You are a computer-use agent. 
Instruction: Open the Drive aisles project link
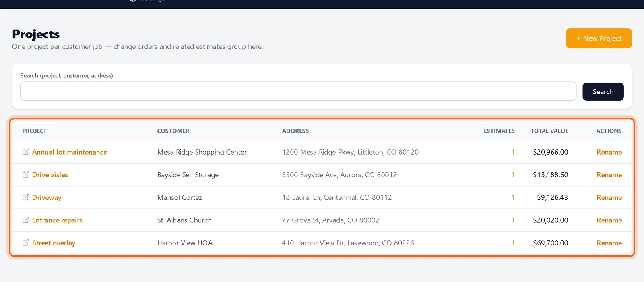pyautogui.click(x=50, y=175)
